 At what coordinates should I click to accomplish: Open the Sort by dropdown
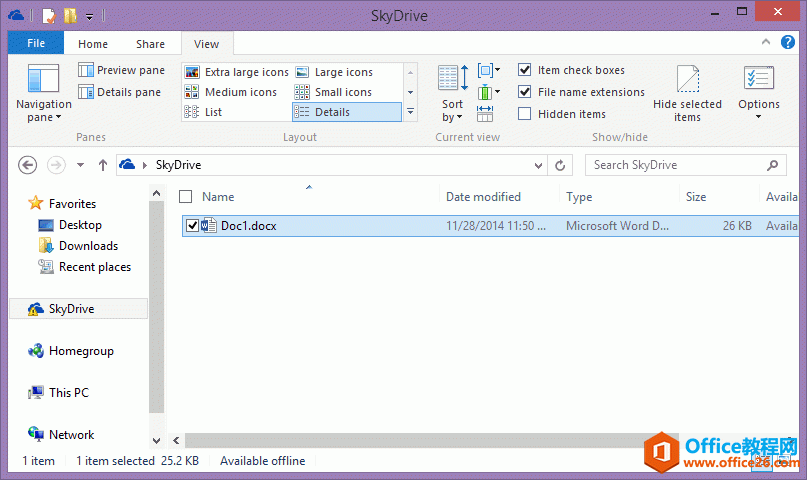pyautogui.click(x=452, y=94)
